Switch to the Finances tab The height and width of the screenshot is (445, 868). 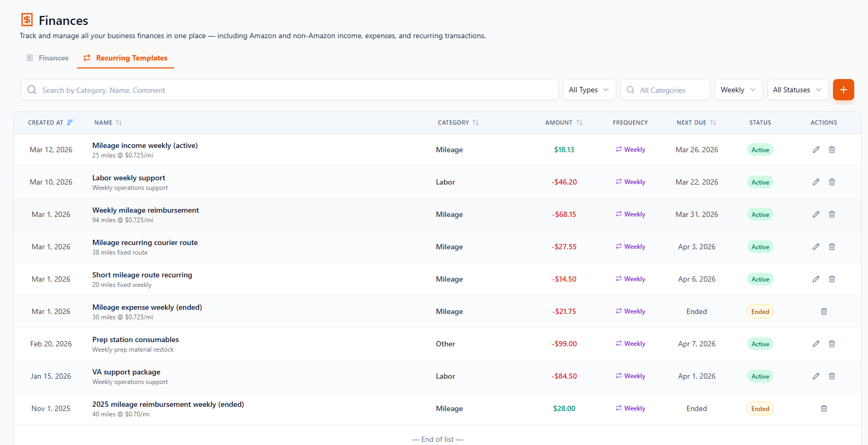point(48,58)
